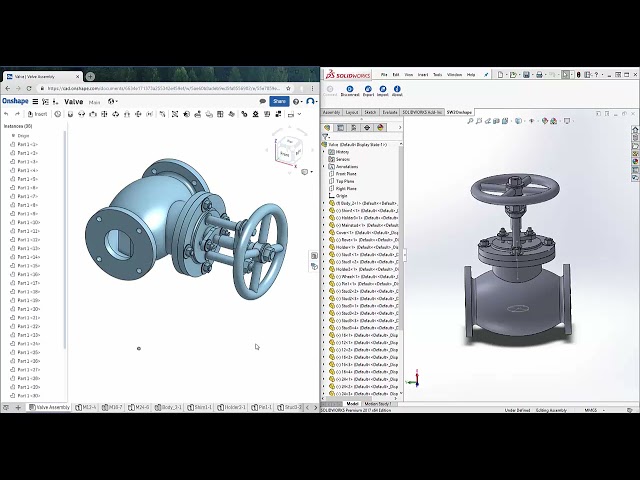Select the Onshape Revolute mate tool
Image resolution: width=640 pixels, height=480 pixels.
(81, 114)
